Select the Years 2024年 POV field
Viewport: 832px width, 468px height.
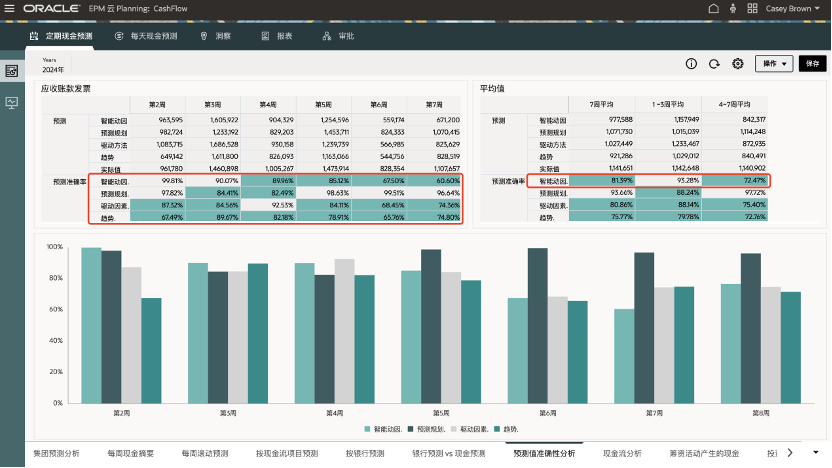53,68
